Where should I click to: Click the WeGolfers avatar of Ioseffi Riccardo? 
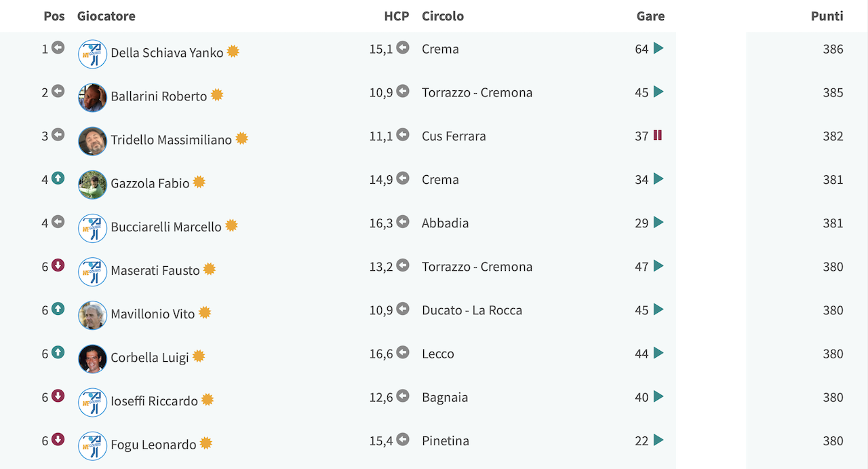[x=92, y=402]
